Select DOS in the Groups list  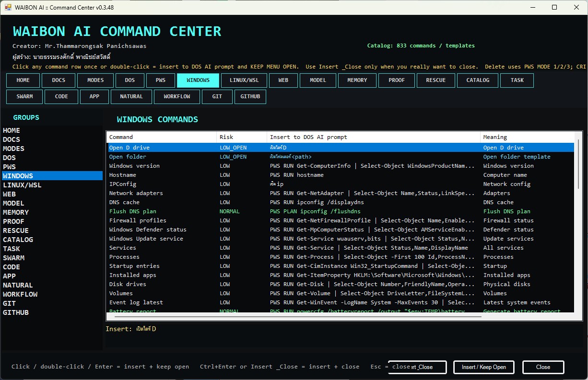click(x=52, y=158)
